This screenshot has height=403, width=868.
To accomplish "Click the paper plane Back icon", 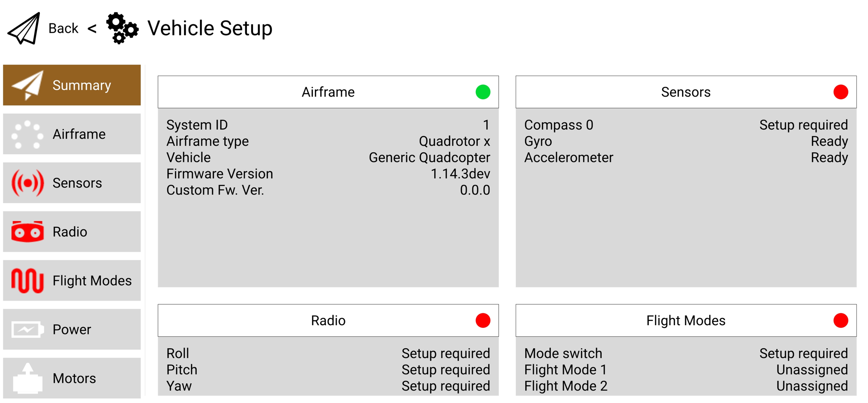I will 24,28.
